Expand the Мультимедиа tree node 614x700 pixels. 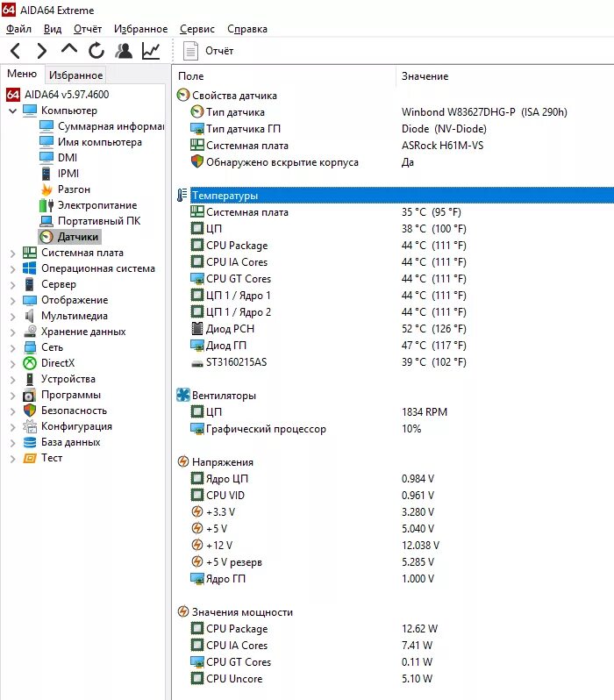click(13, 316)
